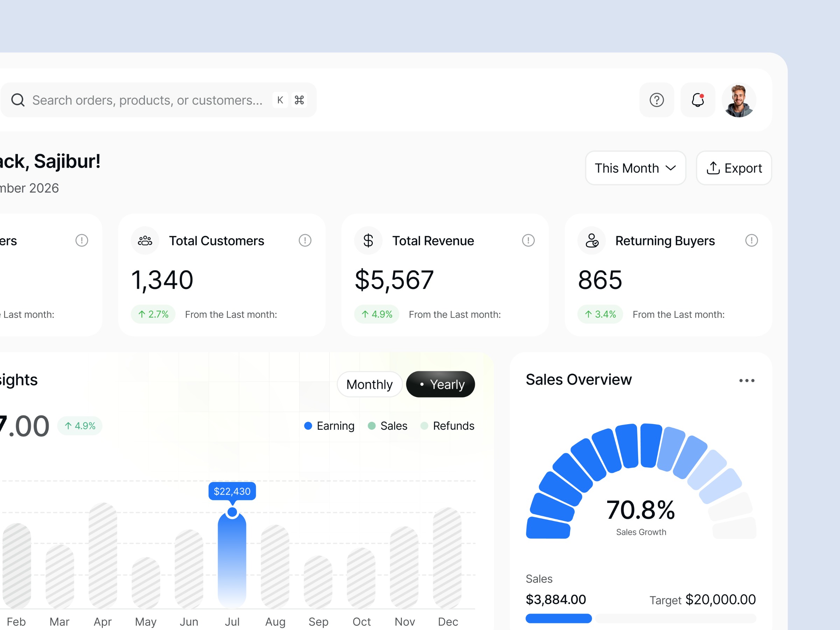The width and height of the screenshot is (840, 630).
Task: Click the upload icon inside the Export button
Action: pos(714,168)
